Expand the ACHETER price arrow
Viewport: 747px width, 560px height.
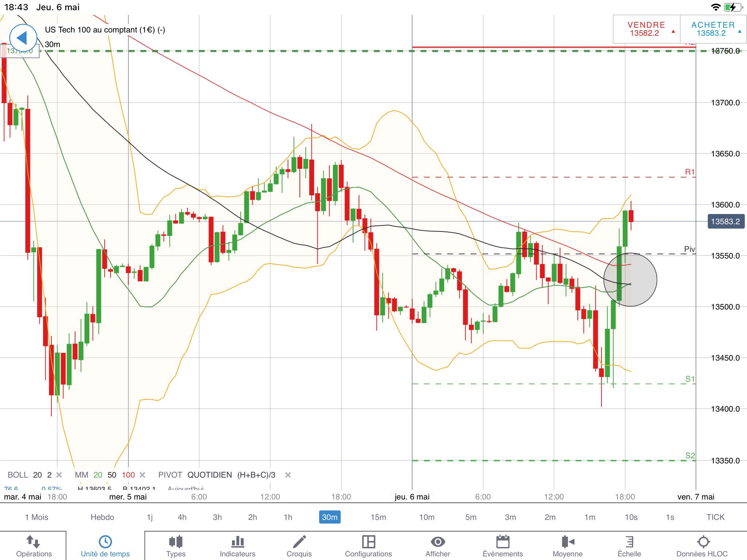739,32
